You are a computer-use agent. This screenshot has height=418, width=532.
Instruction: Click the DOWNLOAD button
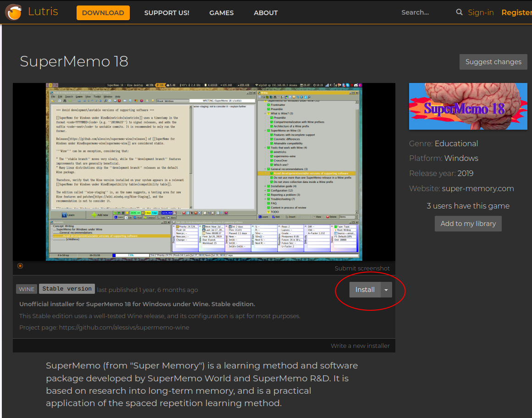click(x=103, y=13)
